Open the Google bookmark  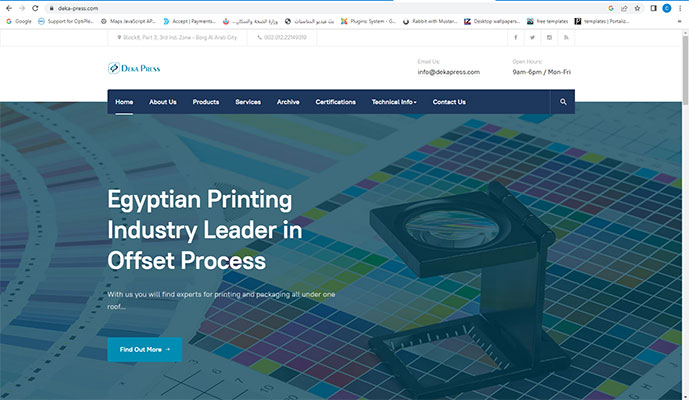(x=19, y=21)
